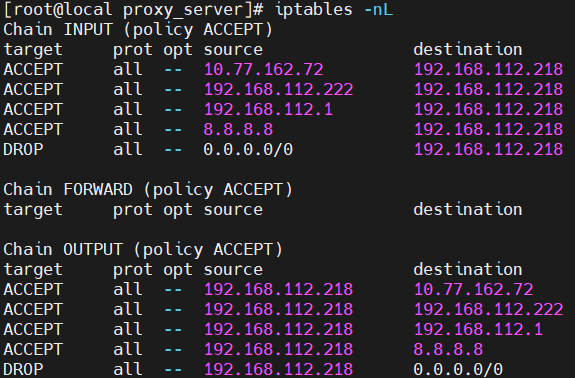Click OUTPUT destination address 10.77.162.72

coord(473,289)
